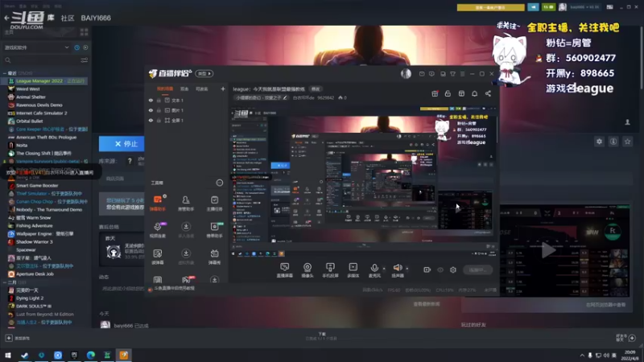Click the 修改 edit title button

pos(315,89)
